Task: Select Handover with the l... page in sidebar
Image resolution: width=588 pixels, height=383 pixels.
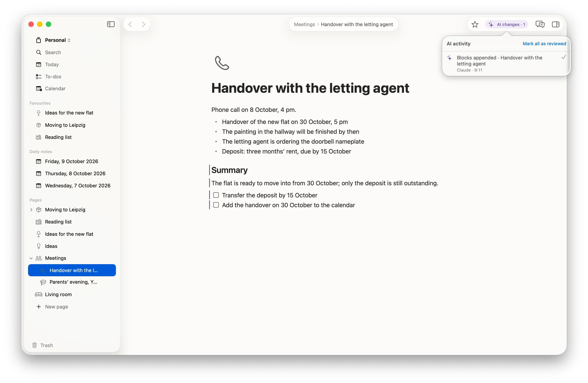Action: coord(72,270)
